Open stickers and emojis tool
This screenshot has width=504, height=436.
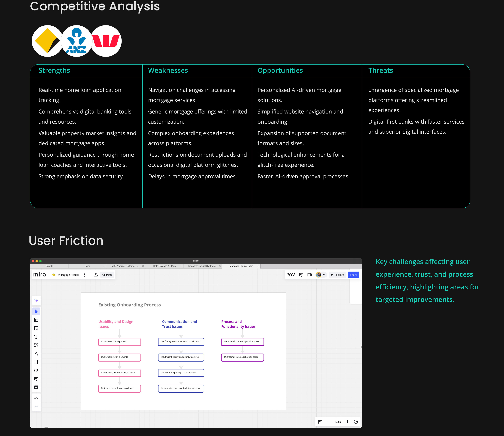(36, 371)
